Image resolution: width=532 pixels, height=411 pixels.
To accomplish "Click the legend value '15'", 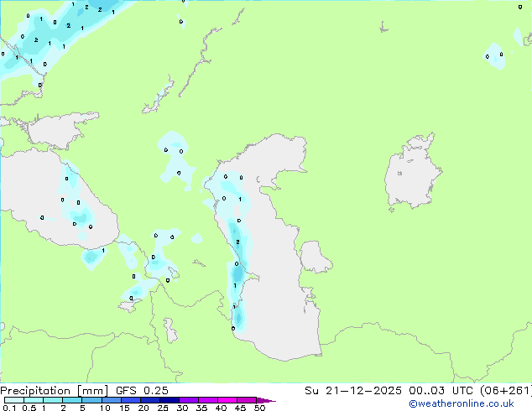I will [124, 408].
